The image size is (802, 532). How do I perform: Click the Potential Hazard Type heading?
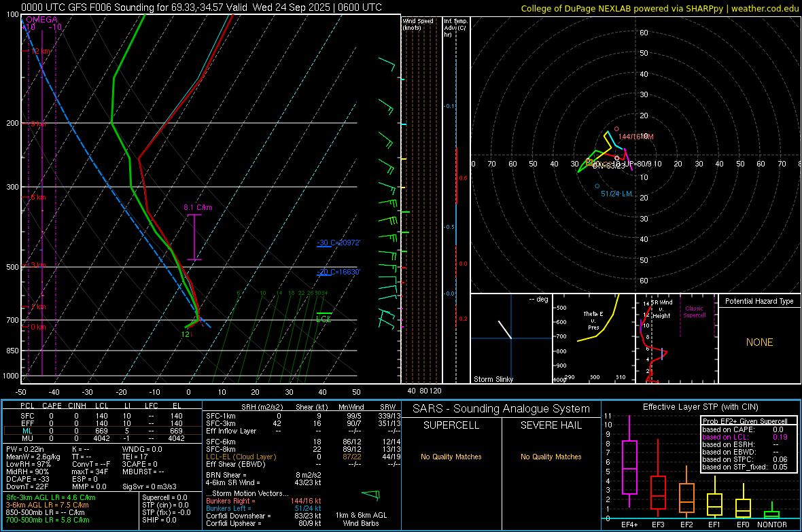[x=759, y=301]
